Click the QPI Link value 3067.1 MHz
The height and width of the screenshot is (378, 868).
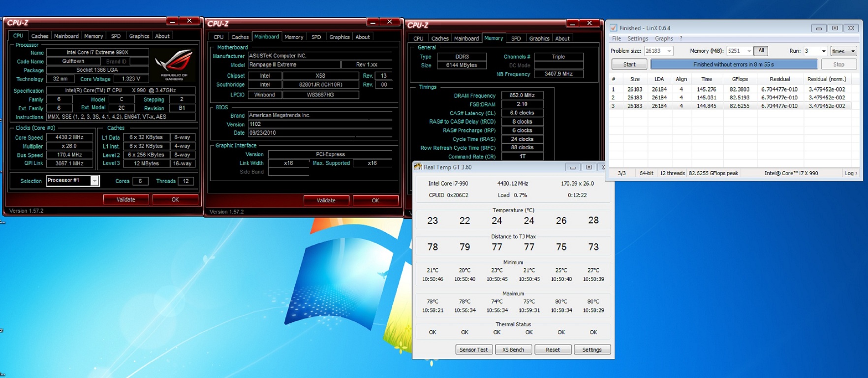(69, 163)
